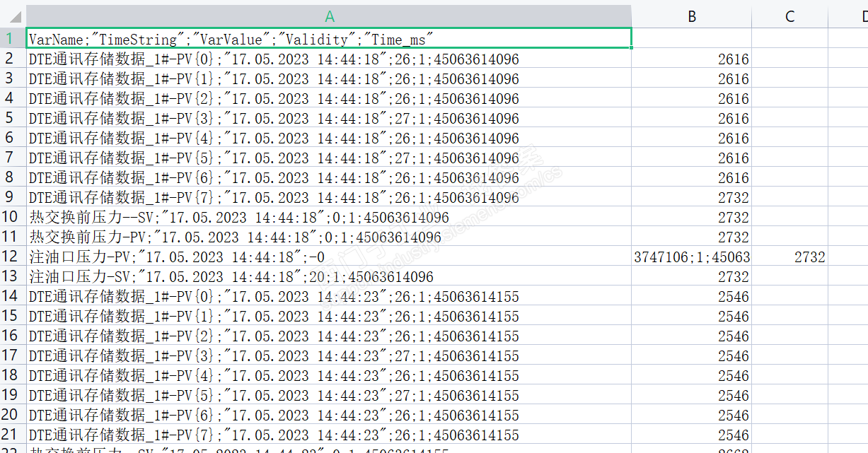Viewport: 868px width, 453px height.
Task: Click cell B9 with value 2732
Action: click(692, 197)
